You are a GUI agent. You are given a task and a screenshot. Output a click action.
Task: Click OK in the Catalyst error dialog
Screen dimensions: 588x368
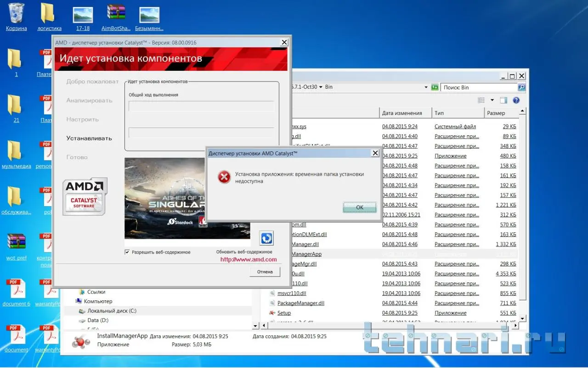coord(360,207)
